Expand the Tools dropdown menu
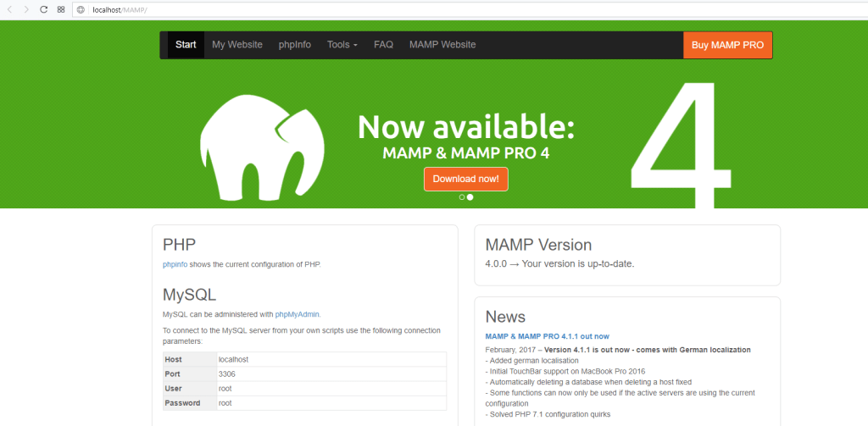The image size is (868, 426). (x=342, y=45)
